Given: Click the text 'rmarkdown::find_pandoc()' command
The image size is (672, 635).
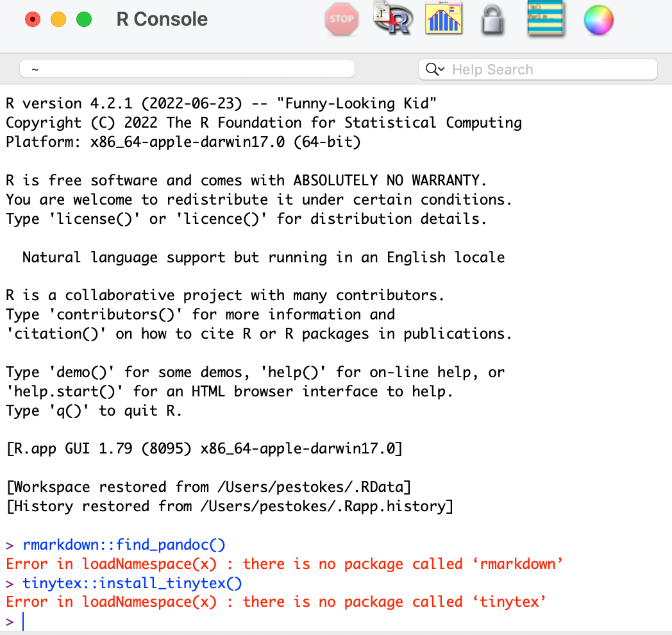Looking at the screenshot, I should [x=124, y=545].
